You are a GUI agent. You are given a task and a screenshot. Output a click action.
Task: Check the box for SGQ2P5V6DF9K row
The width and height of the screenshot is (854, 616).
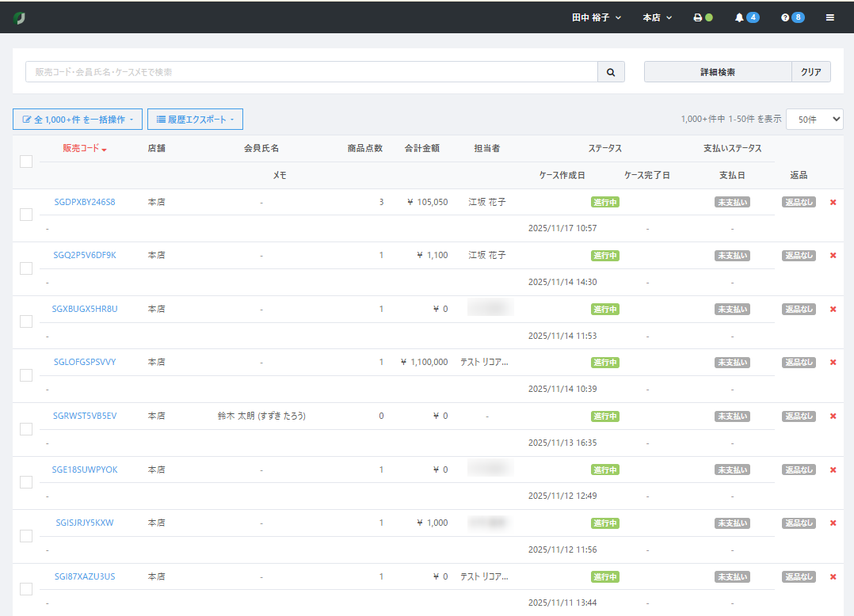(26, 268)
